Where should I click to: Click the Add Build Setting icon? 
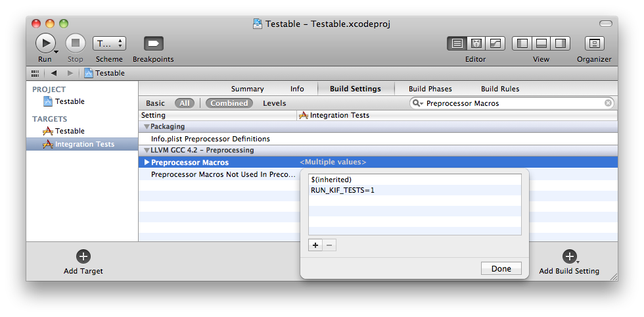coord(569,256)
